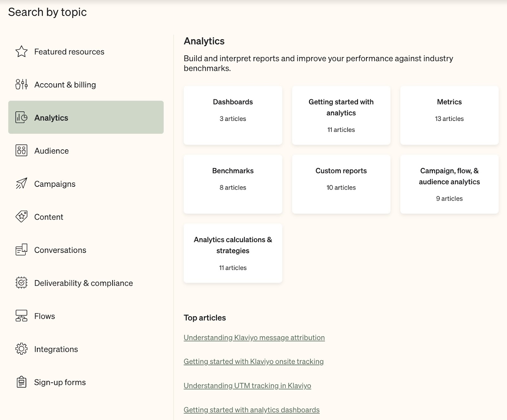Screen dimensions: 507x420
Task: Click the people grid icon beside Audience
Action: (21, 150)
